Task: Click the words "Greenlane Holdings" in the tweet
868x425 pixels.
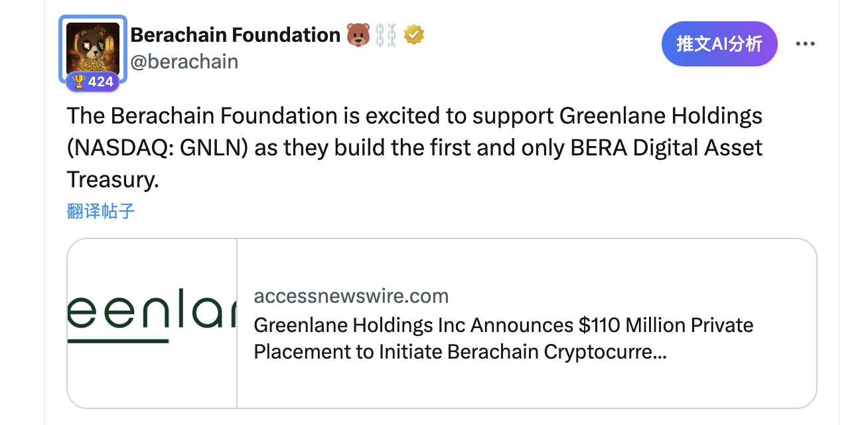Action: coord(661,116)
